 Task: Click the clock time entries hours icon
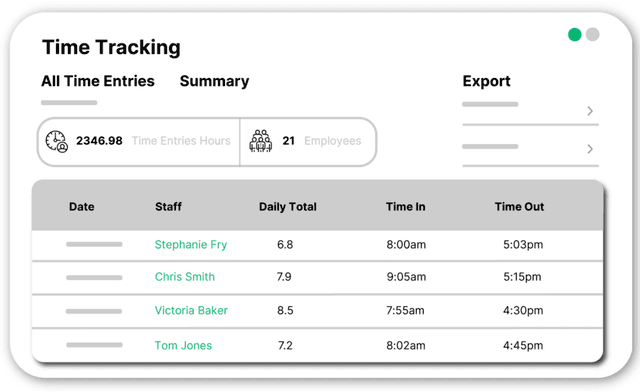pos(57,141)
